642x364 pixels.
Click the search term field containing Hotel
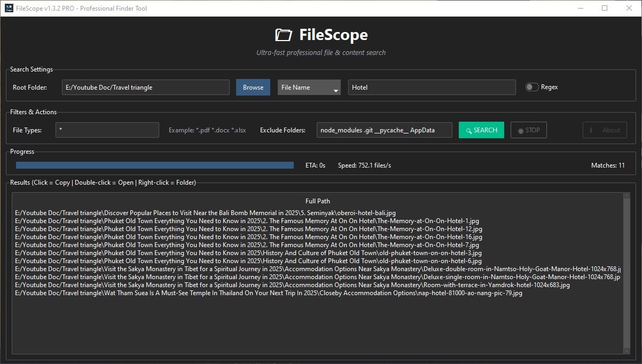pyautogui.click(x=432, y=88)
